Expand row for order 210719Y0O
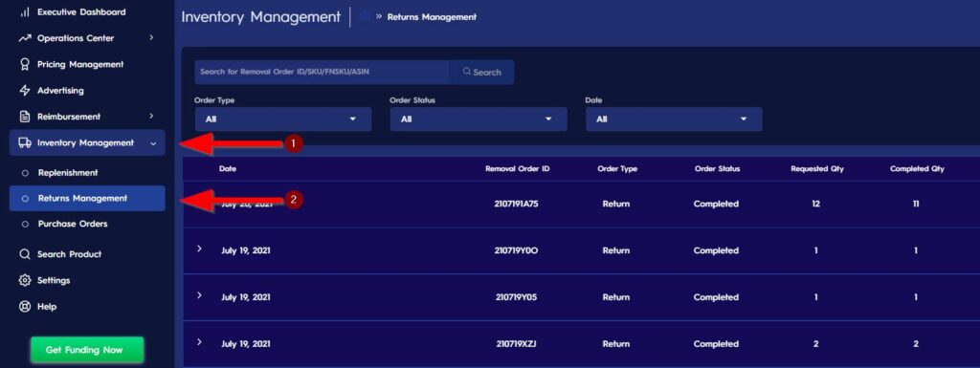This screenshot has width=980, height=368. pyautogui.click(x=199, y=249)
